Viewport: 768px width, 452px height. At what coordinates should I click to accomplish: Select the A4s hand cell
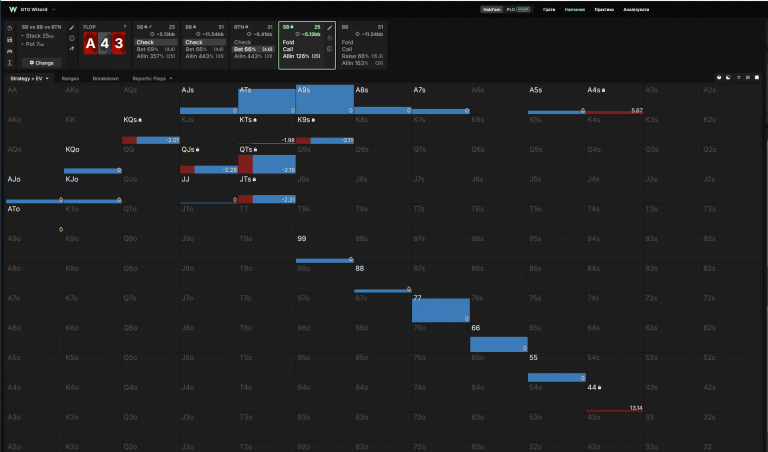pyautogui.click(x=615, y=99)
